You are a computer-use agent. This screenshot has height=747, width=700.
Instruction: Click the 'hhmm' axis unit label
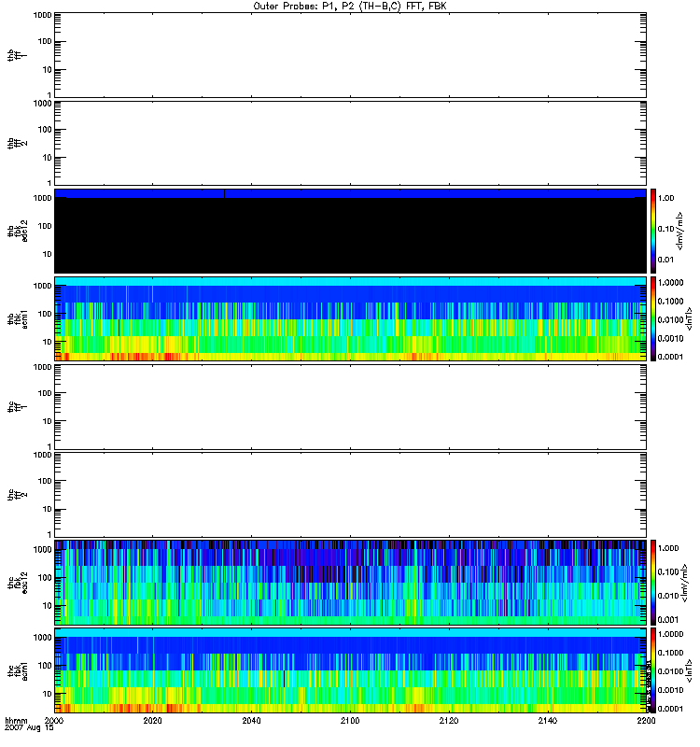(x=16, y=720)
